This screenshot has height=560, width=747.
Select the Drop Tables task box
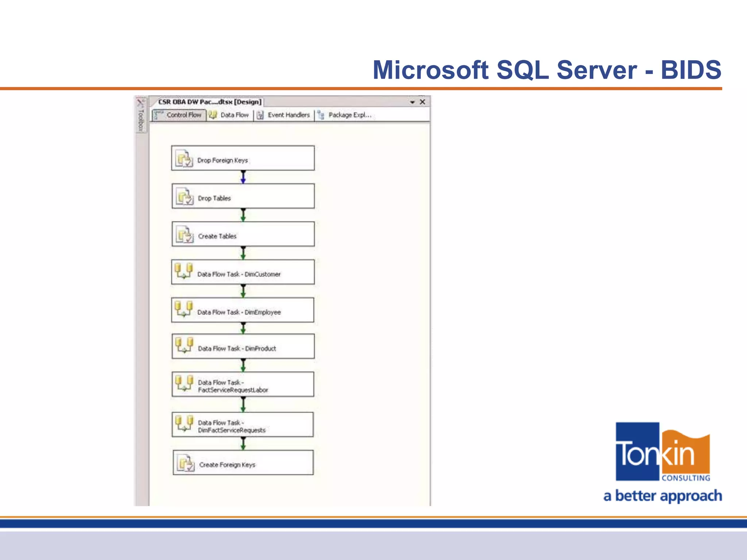[x=243, y=196]
